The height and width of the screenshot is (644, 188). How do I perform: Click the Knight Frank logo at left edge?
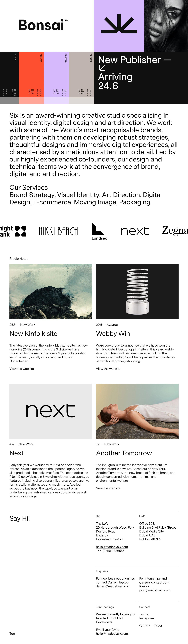point(13,231)
